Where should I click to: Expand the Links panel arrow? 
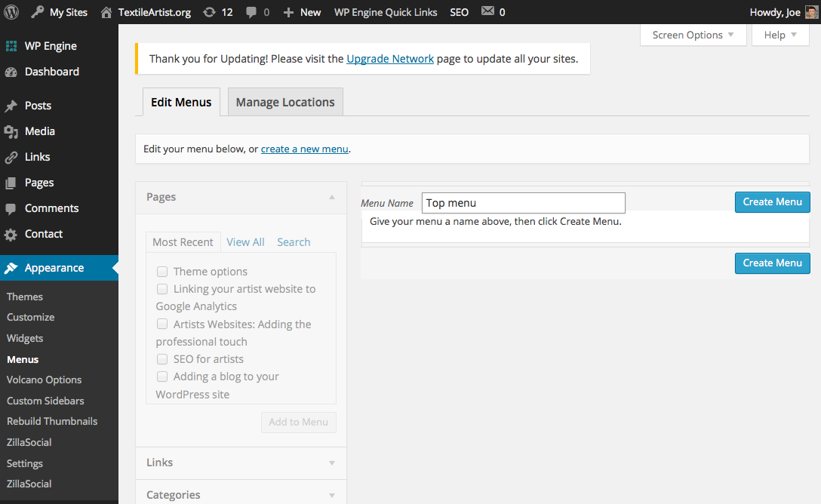tap(332, 463)
